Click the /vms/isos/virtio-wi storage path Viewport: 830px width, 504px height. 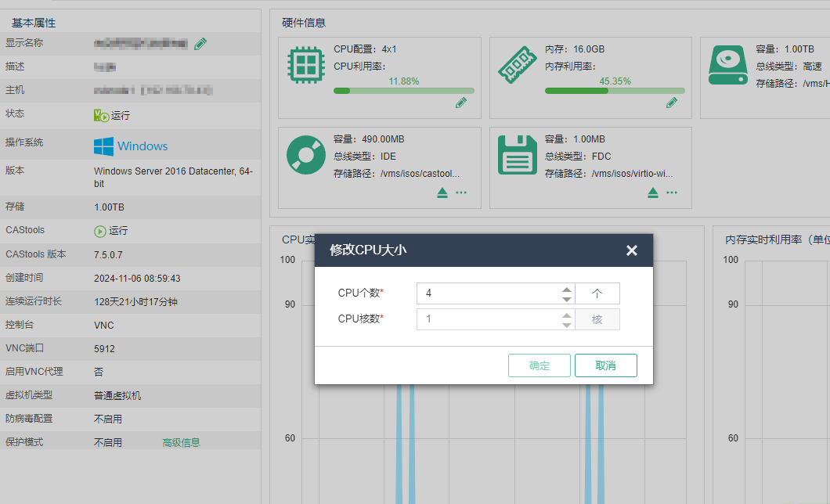608,174
